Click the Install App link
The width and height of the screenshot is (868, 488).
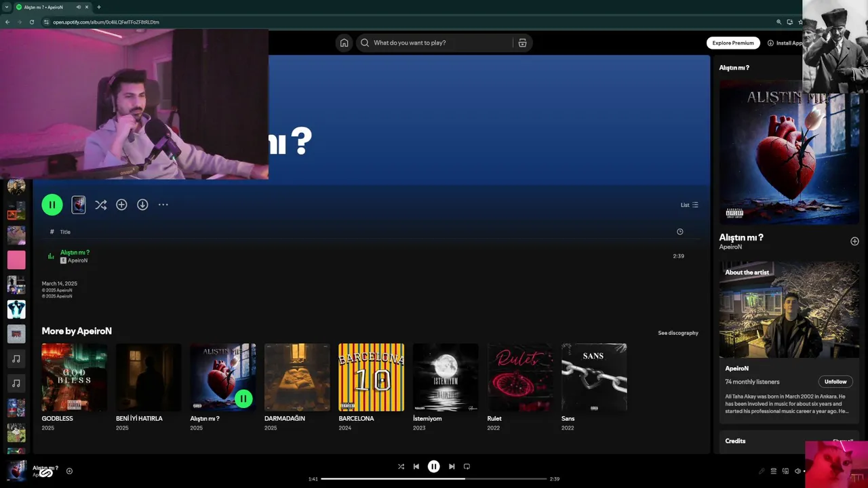(785, 43)
